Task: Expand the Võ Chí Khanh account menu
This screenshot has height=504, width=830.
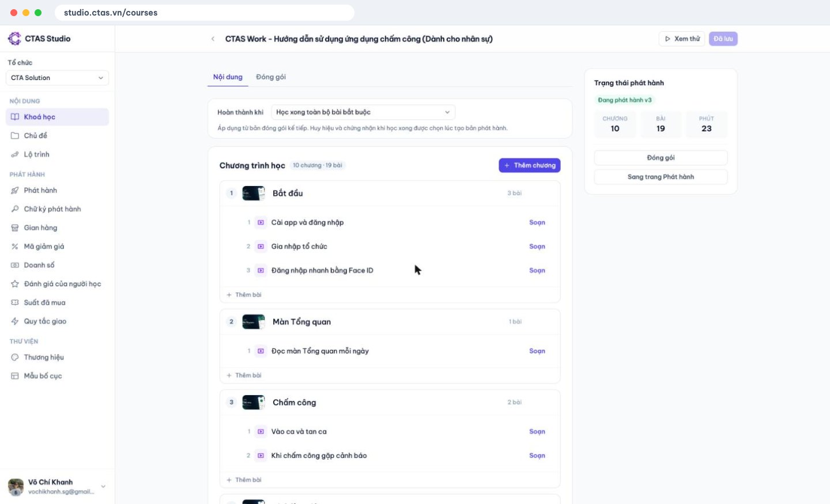Action: (57, 487)
